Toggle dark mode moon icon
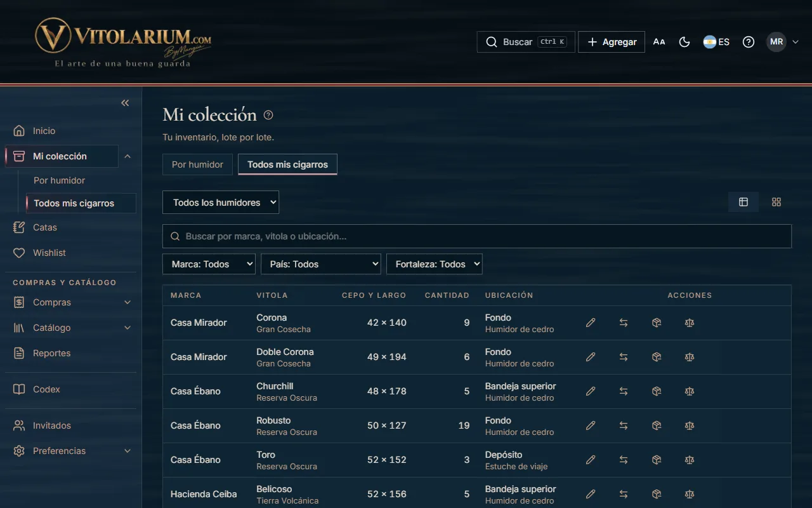 coord(684,42)
